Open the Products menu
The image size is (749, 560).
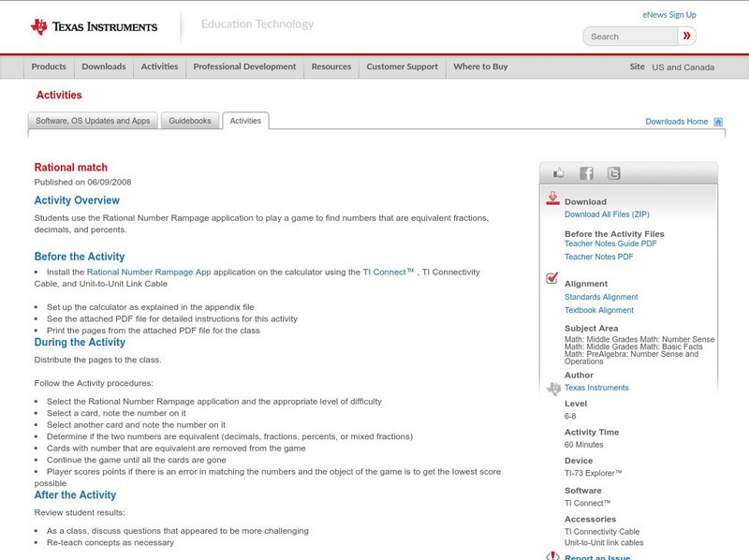point(49,66)
